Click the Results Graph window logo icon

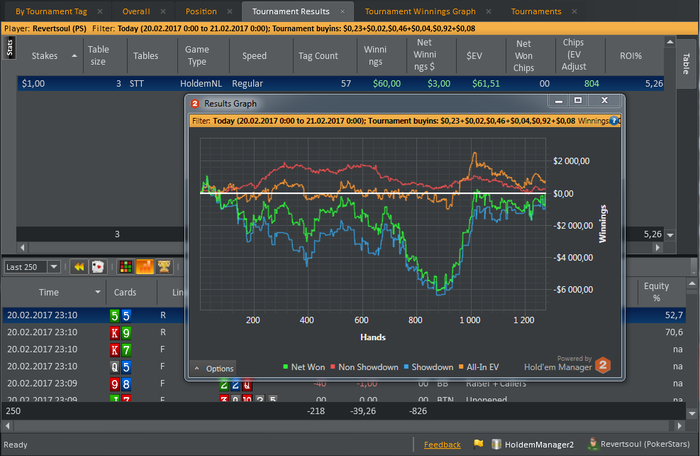click(x=195, y=104)
